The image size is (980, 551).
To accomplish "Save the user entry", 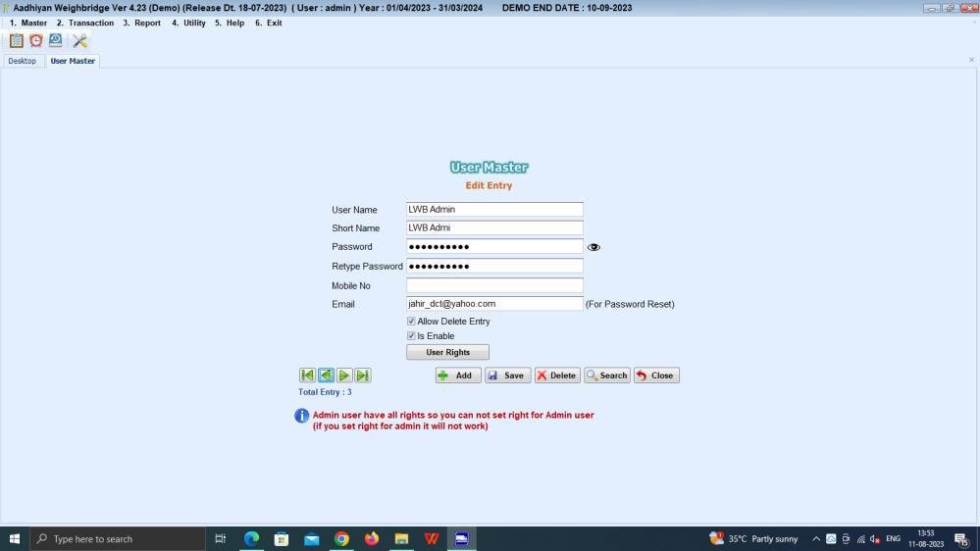I will [x=507, y=376].
